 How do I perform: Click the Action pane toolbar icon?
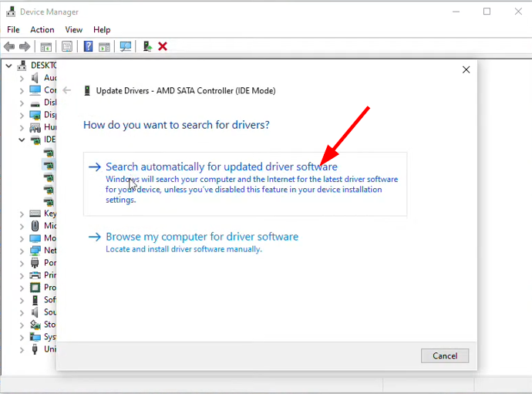click(105, 46)
